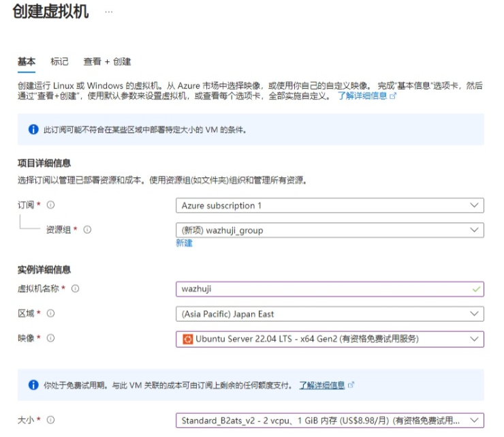504x437 pixels.
Task: Click the blue info icon in the VM size subscription notice
Action: pos(33,130)
